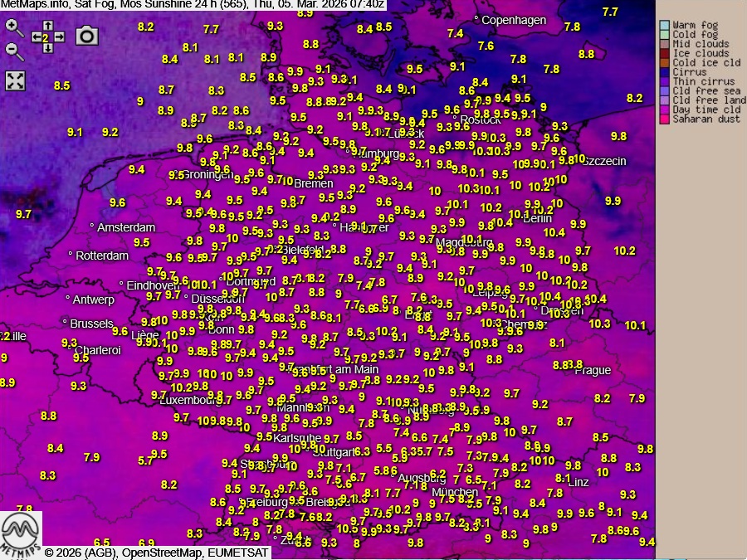747x560 pixels.
Task: Click the Saharan dust legend swatch
Action: coord(664,119)
